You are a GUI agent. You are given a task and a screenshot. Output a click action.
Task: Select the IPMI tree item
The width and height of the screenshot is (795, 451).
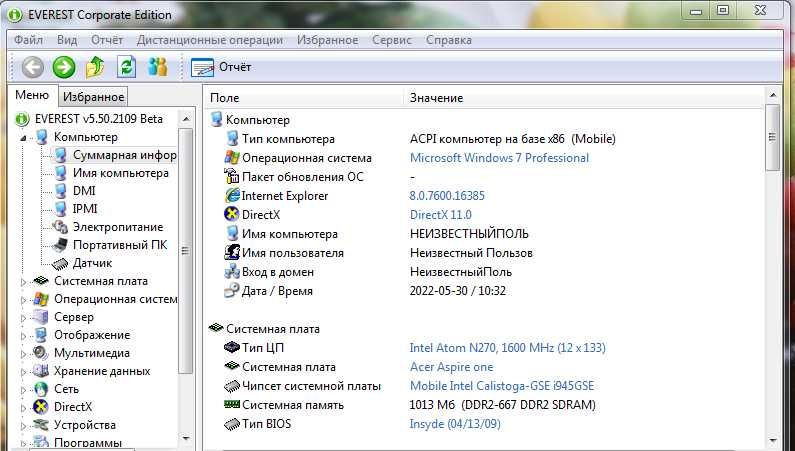coord(85,209)
